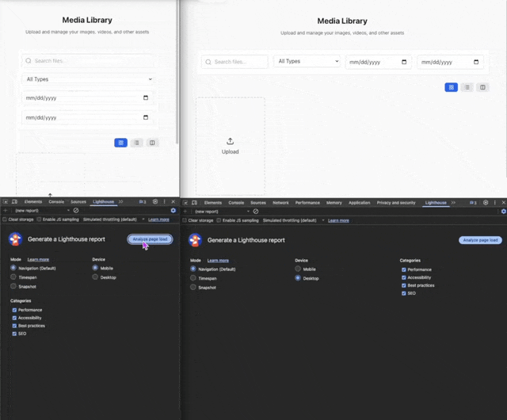The width and height of the screenshot is (507, 420).
Task: Open Simulated throttling dropdown in left Lighthouse
Action: (113, 220)
